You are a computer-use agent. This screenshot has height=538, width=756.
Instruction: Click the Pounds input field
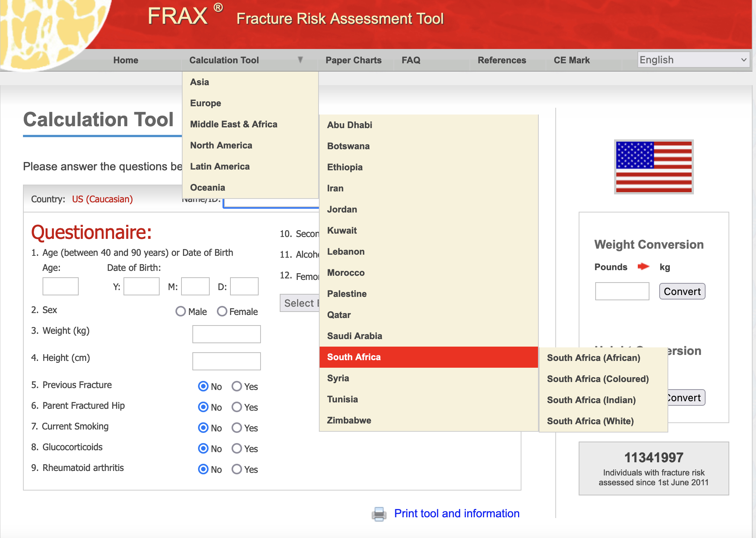coord(622,292)
